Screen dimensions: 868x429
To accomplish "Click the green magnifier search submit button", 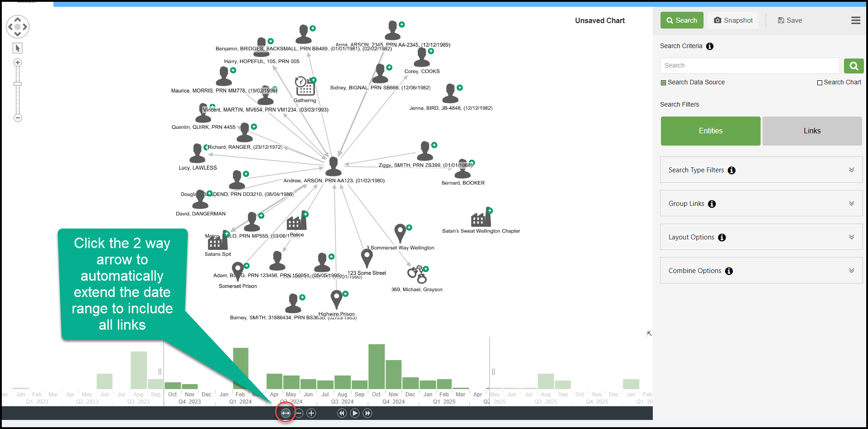I will (x=854, y=66).
